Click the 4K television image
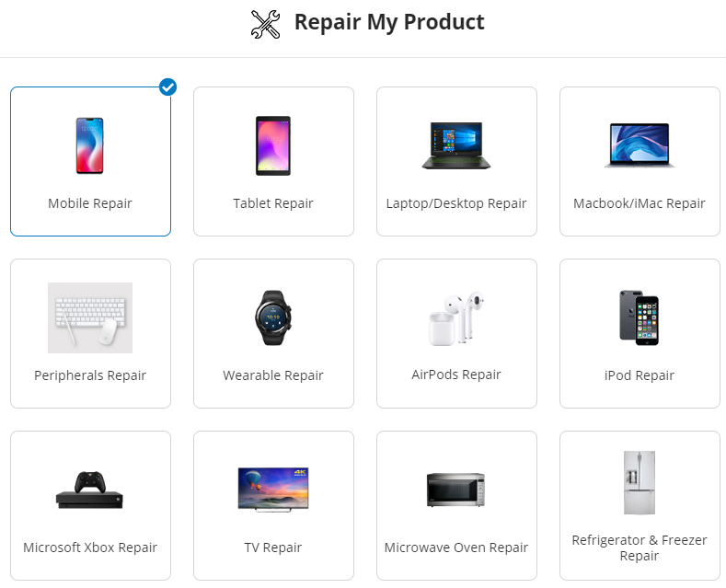The width and height of the screenshot is (726, 588). pyautogui.click(x=273, y=490)
